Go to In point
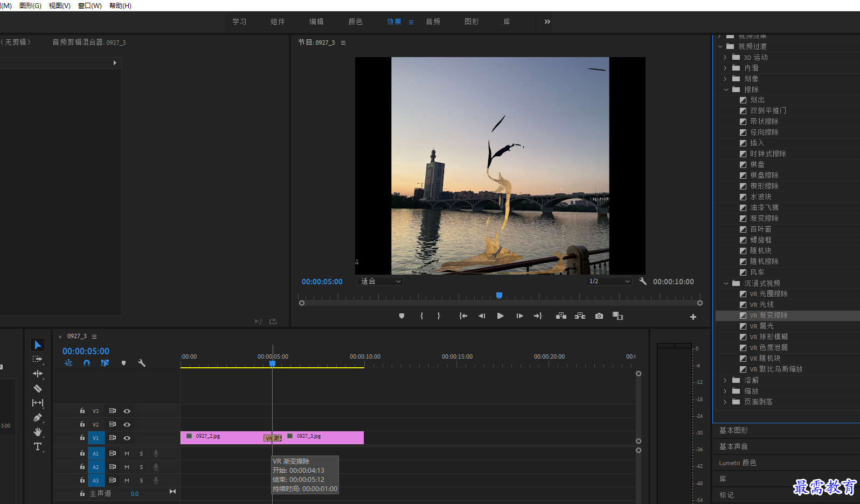The height and width of the screenshot is (504, 860). 463,316
